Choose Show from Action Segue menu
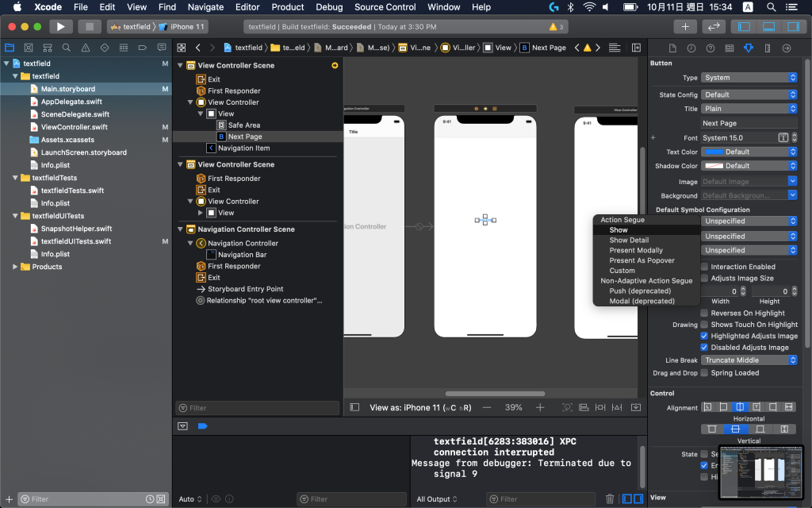Screen dimensions: 812x508 (619, 230)
